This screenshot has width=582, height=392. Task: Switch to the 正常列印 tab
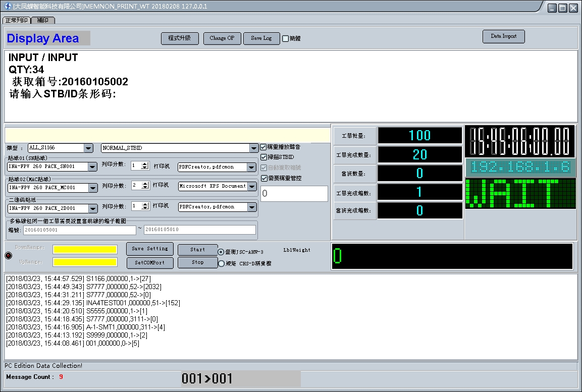tap(17, 20)
